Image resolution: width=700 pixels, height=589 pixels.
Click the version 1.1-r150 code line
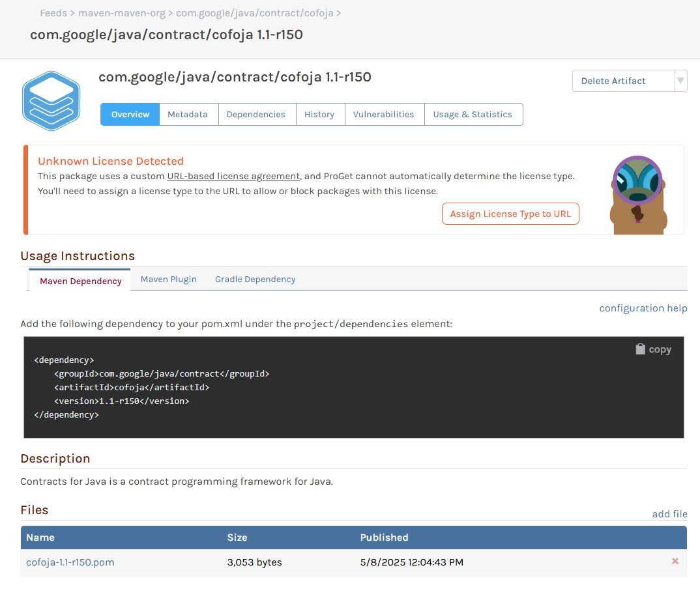coord(121,401)
